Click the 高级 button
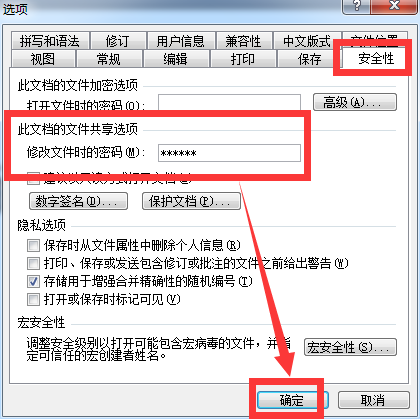 tap(355, 102)
